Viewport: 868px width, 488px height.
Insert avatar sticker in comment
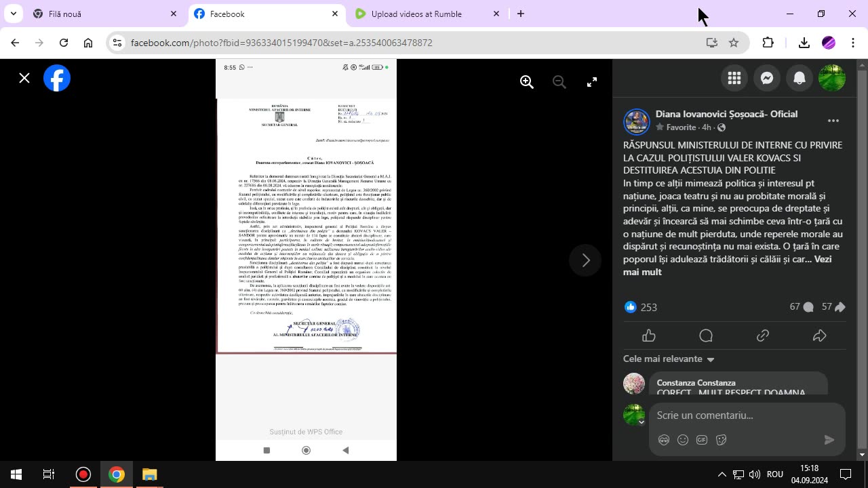point(664,440)
